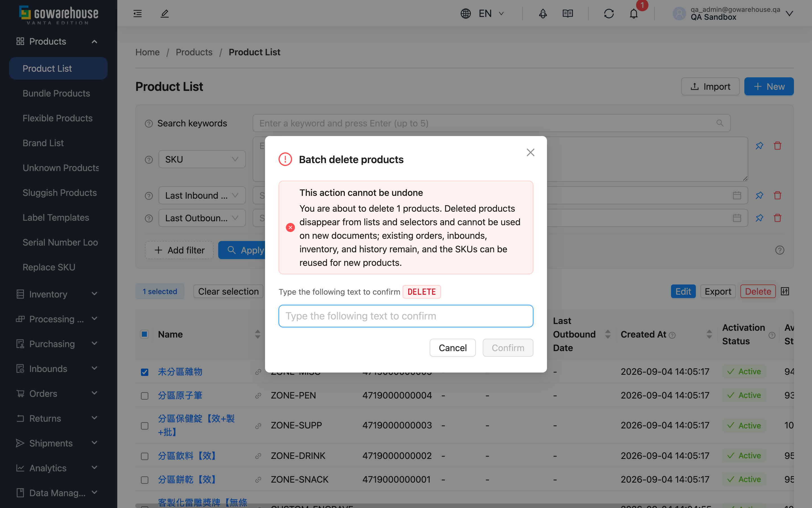The width and height of the screenshot is (812, 508).
Task: Open the documentation book icon
Action: click(x=567, y=14)
